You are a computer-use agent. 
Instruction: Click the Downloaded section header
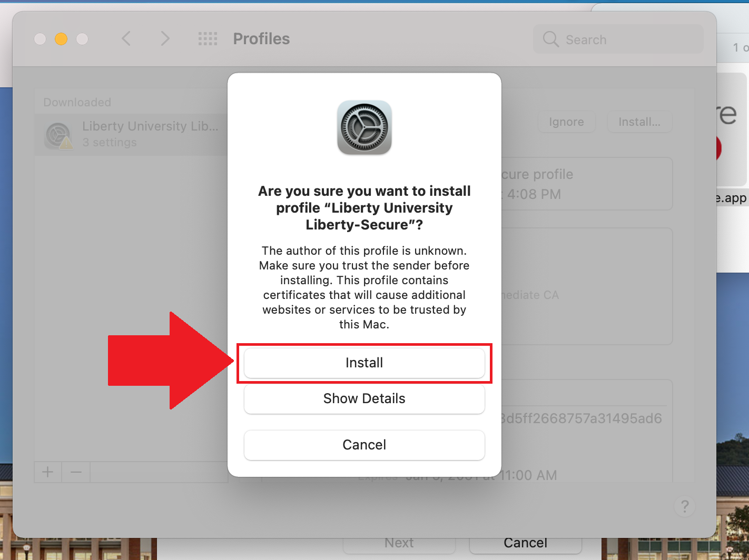[x=77, y=102]
